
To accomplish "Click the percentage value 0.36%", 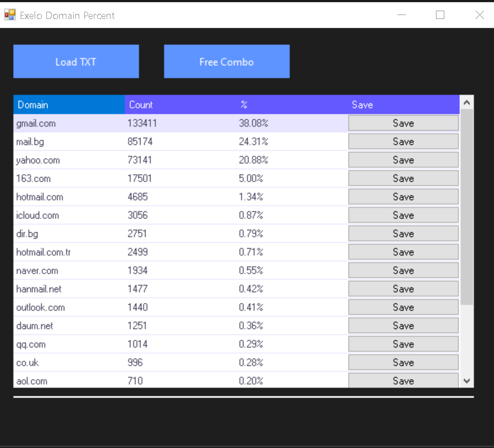I will pos(251,326).
